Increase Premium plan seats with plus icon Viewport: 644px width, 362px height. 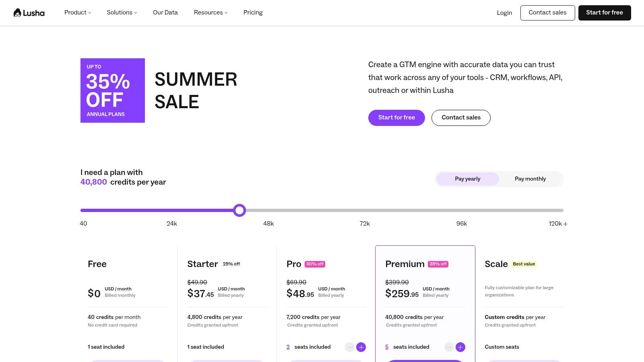460,347
